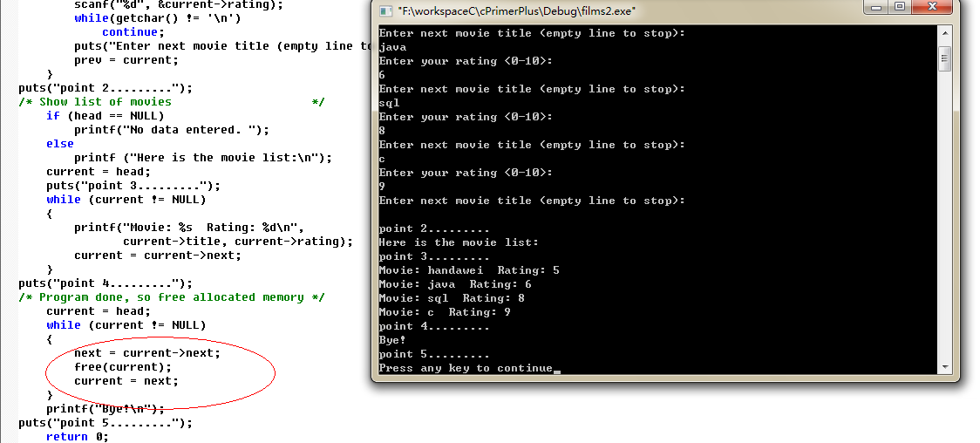Viewport: 980px width, 443px height.
Task: Open the console window system menu icon
Action: [x=386, y=10]
